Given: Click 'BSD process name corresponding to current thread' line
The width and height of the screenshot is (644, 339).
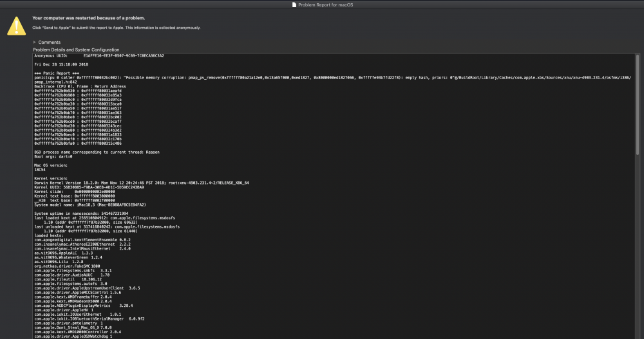Looking at the screenshot, I should pyautogui.click(x=97, y=152).
